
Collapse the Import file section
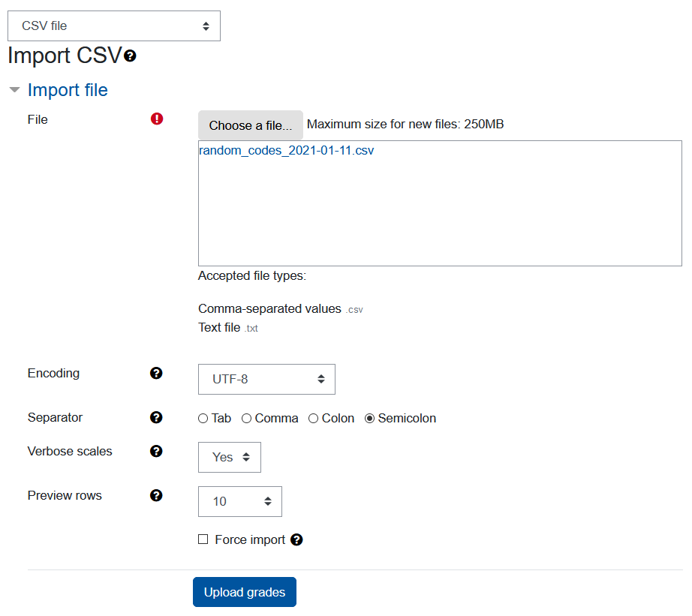[x=14, y=89]
